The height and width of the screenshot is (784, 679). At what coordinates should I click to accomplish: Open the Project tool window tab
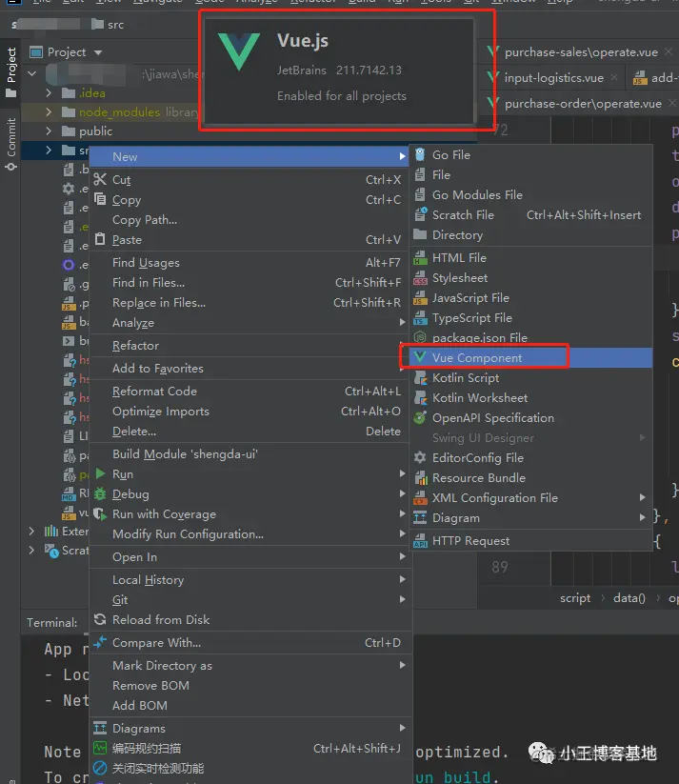(10, 72)
